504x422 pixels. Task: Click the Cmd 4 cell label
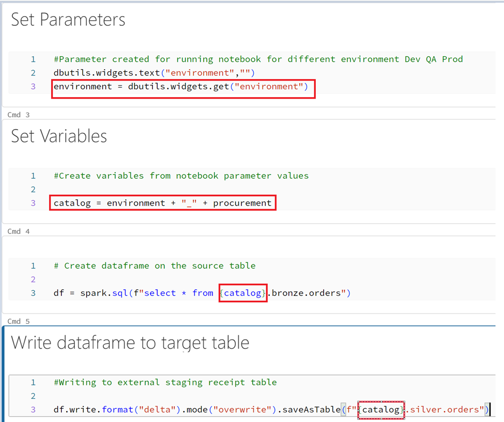point(18,231)
